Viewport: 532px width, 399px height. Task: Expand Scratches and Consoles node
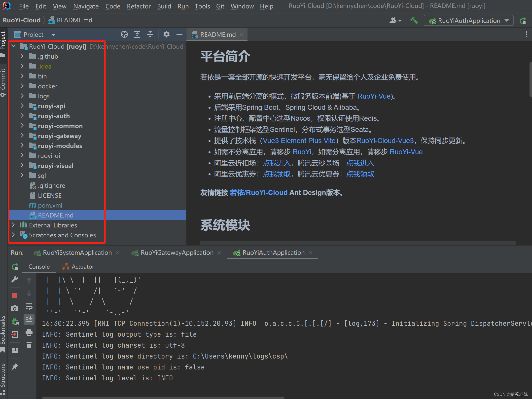coord(13,235)
